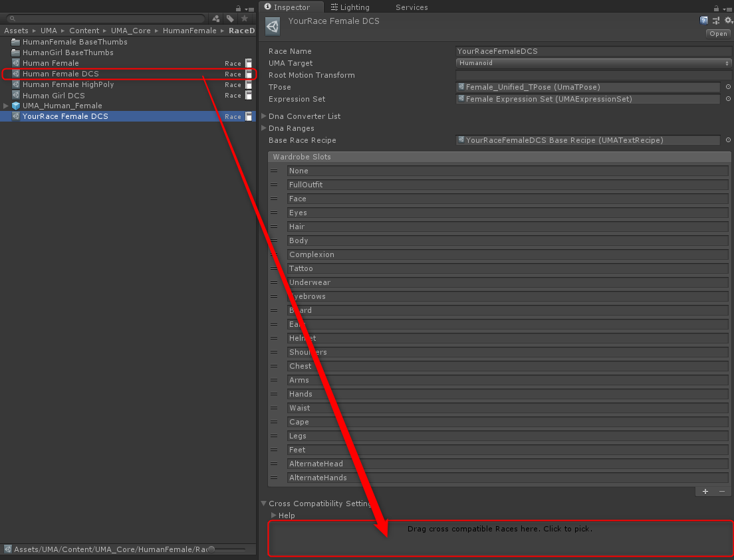Click the search by type filter icon
734x560 pixels.
click(x=216, y=19)
